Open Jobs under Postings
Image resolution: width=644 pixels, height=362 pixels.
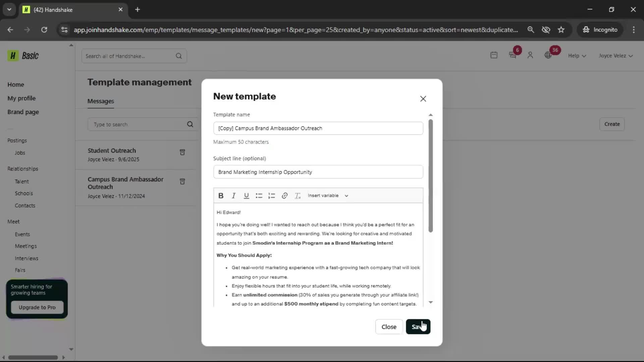coord(20,153)
